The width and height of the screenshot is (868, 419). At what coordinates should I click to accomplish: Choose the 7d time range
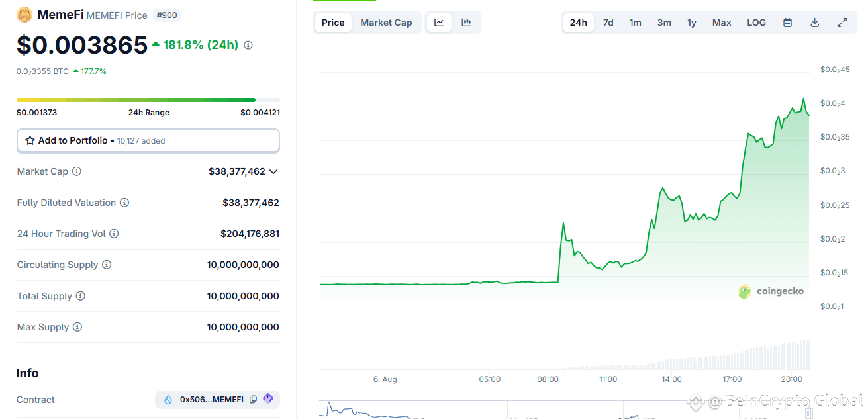[608, 23]
